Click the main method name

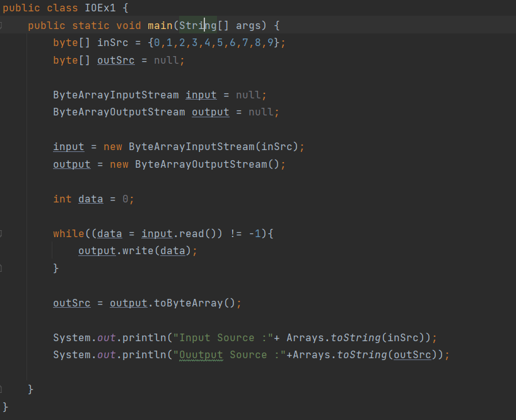[160, 25]
